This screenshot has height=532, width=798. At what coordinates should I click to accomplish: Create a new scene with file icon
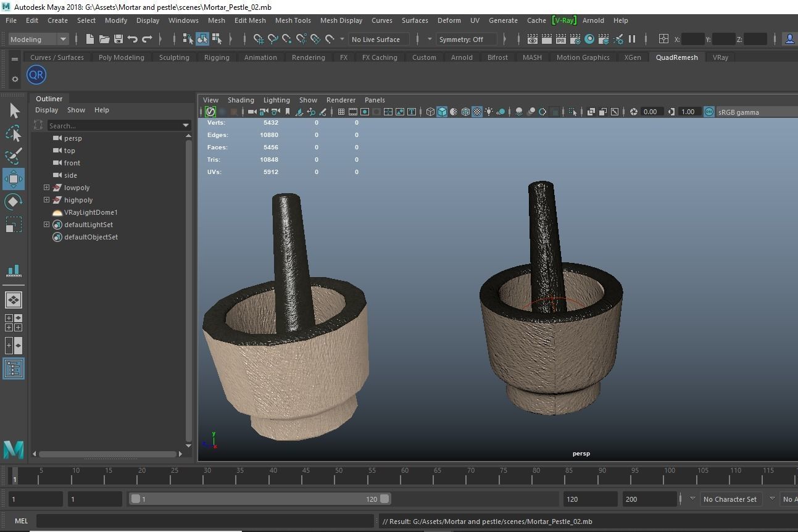point(90,39)
